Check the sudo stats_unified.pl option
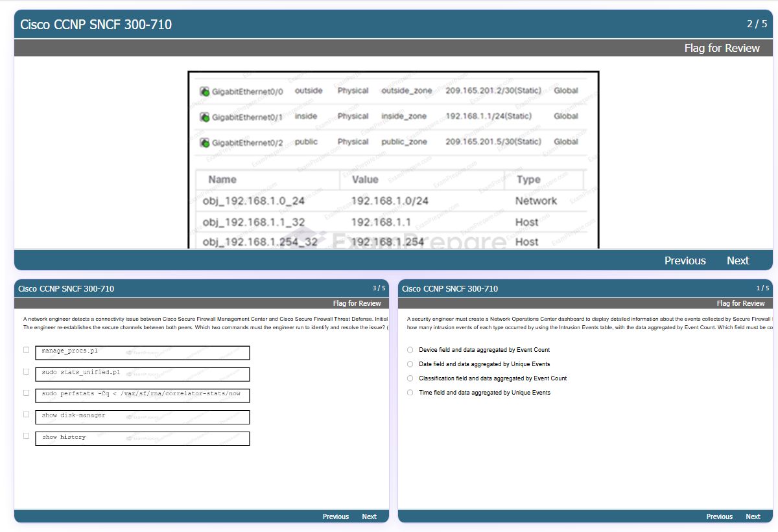 pyautogui.click(x=27, y=371)
